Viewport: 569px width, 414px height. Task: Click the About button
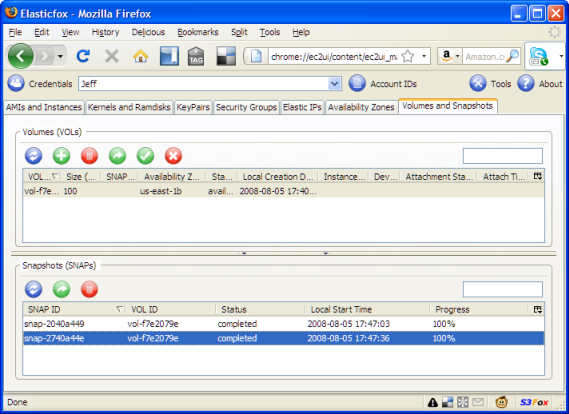pos(540,83)
